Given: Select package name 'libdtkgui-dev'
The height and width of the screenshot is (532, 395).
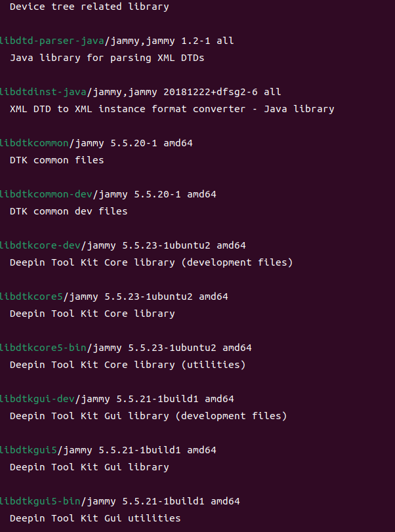Looking at the screenshot, I should (37, 399).
